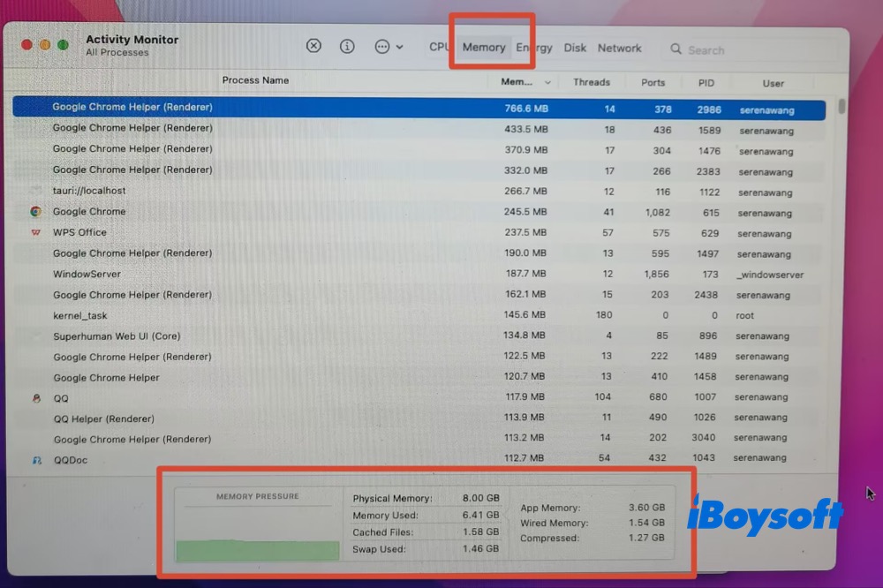883x588 pixels.
Task: Click the Memory Used 6.41 GB value
Action: [481, 515]
